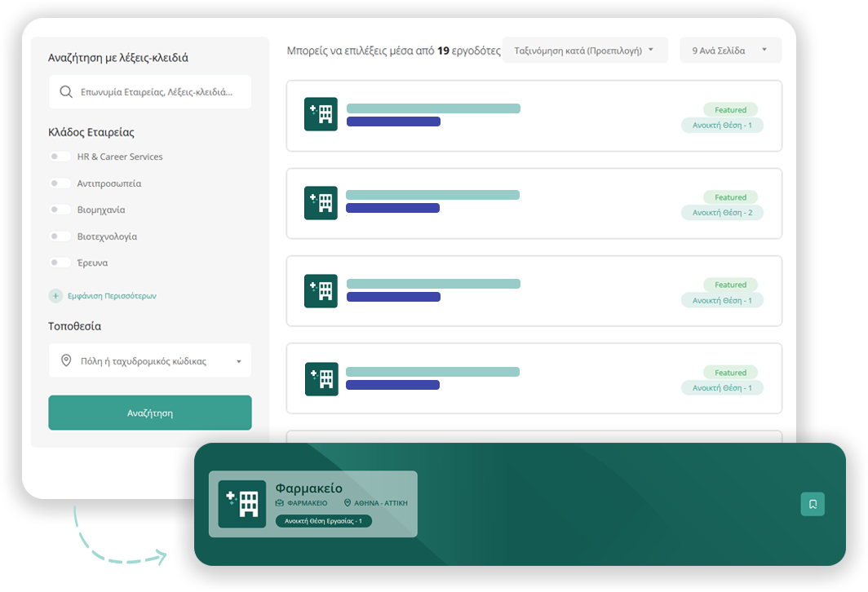868x592 pixels.
Task: Toggle the HR & Career Services filter
Action: [x=60, y=157]
